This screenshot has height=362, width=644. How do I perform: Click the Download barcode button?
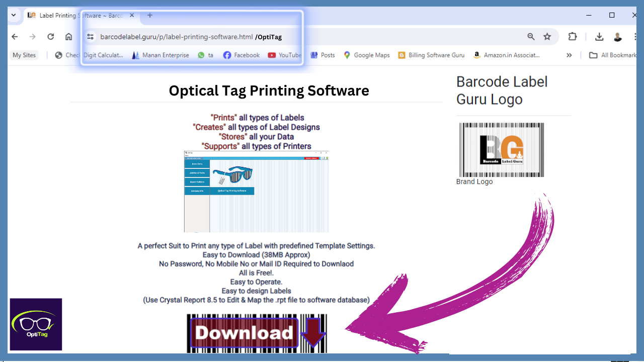257,333
